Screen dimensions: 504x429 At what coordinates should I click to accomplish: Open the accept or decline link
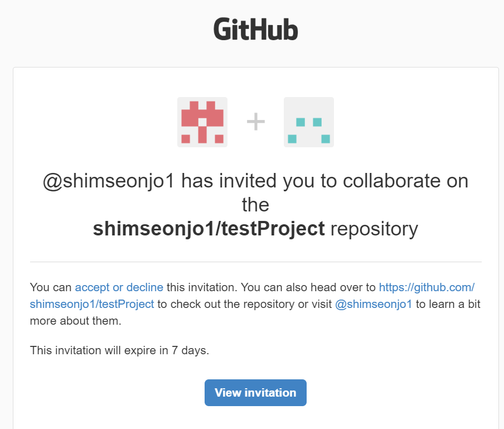[119, 287]
